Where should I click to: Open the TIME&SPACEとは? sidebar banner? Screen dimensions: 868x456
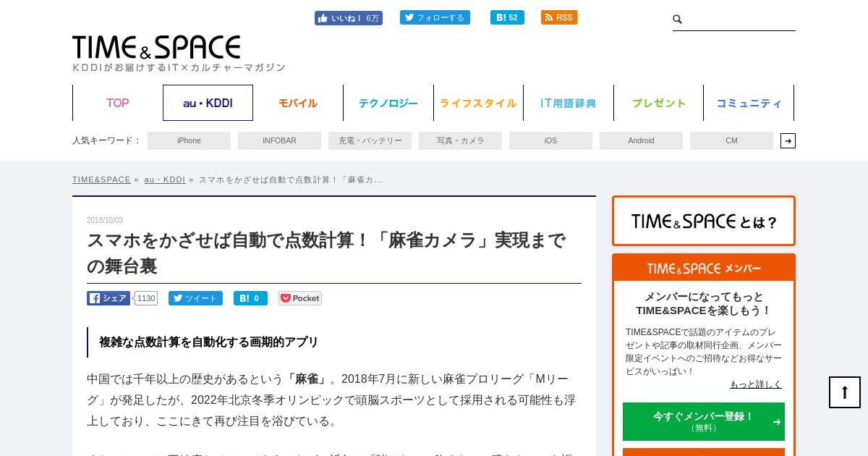704,221
